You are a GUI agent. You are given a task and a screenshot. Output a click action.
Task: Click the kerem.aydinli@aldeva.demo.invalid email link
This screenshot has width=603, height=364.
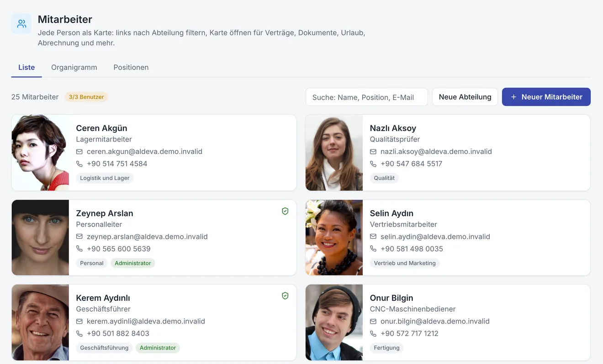click(146, 321)
